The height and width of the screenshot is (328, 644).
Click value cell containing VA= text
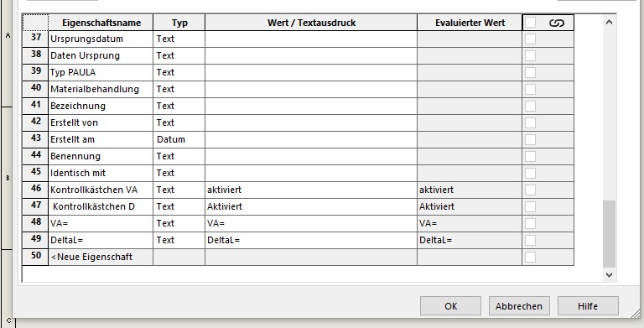pyautogui.click(x=311, y=224)
